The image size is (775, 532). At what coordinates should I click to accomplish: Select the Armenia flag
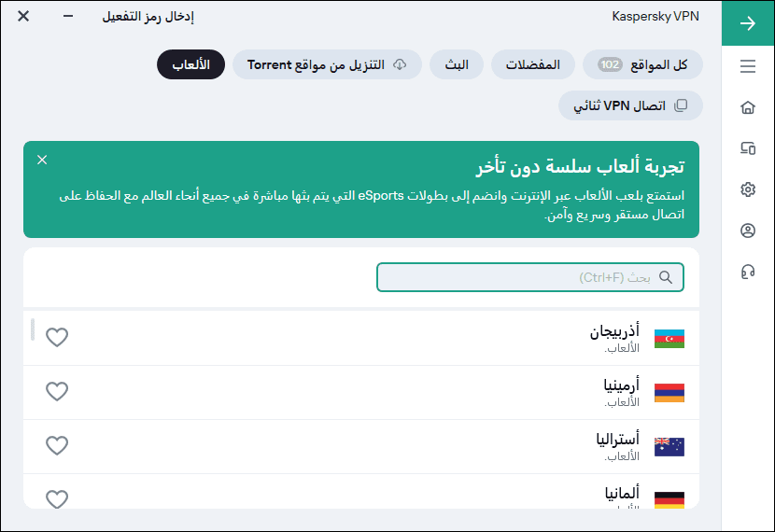(x=669, y=393)
